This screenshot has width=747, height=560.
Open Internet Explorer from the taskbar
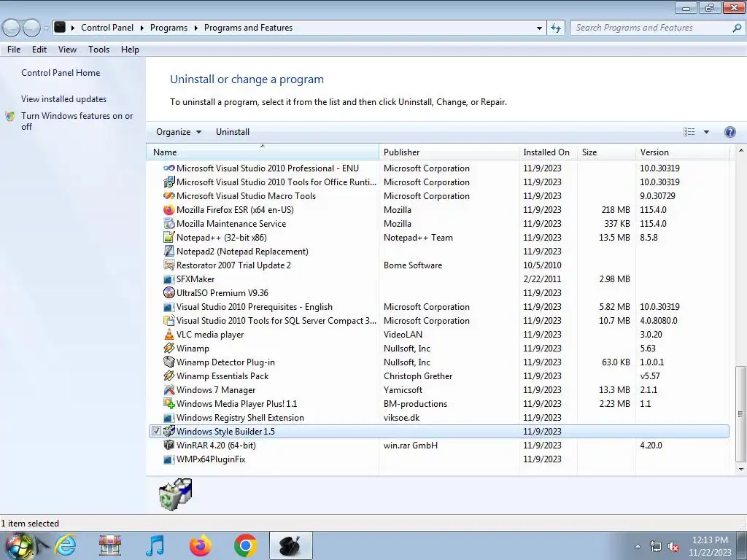point(65,545)
